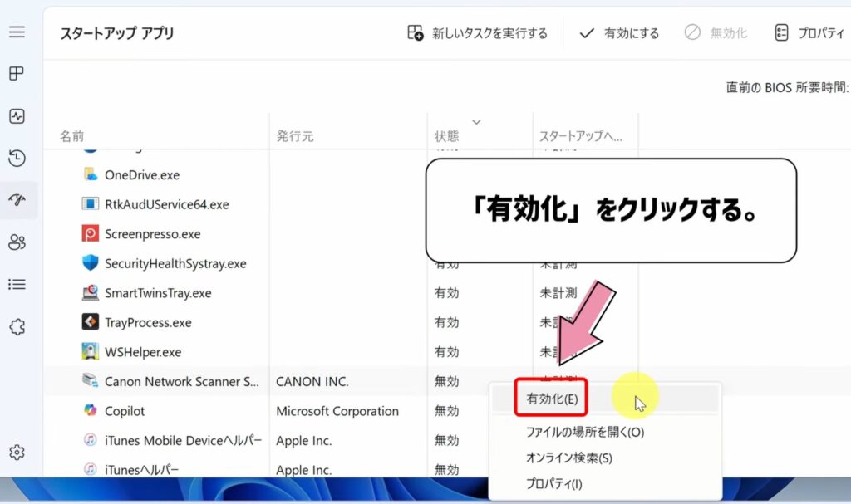Select the Startup apps sidebar icon
Screen dimensions: 851x504
17,200
